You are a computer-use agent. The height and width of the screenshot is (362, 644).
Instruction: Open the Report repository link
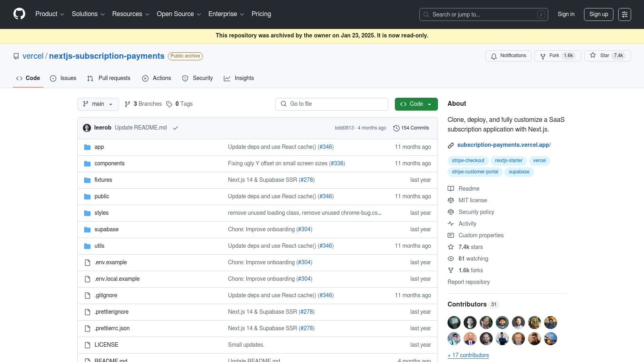click(469, 282)
